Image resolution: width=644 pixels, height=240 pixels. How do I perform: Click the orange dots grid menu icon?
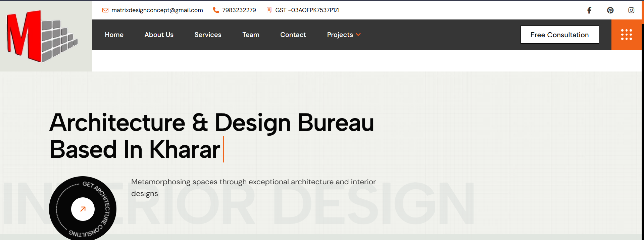[626, 35]
